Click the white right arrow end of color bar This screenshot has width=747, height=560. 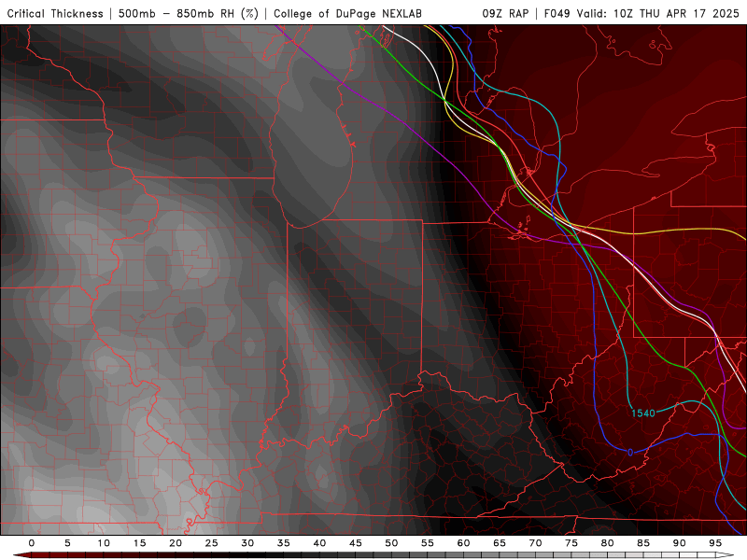(x=725, y=555)
